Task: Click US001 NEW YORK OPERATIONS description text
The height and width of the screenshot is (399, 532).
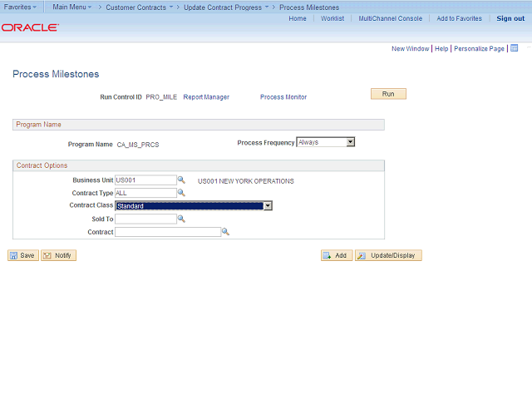Action: 246,181
